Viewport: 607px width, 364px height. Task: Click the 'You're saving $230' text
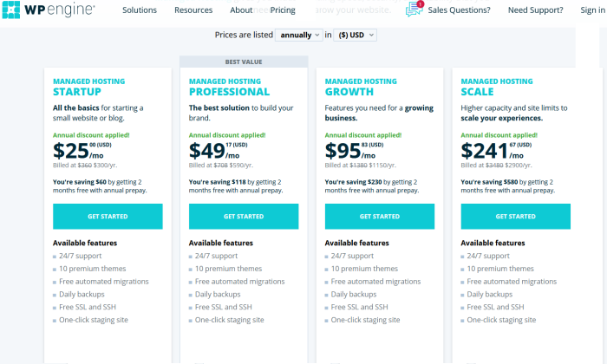tap(353, 182)
